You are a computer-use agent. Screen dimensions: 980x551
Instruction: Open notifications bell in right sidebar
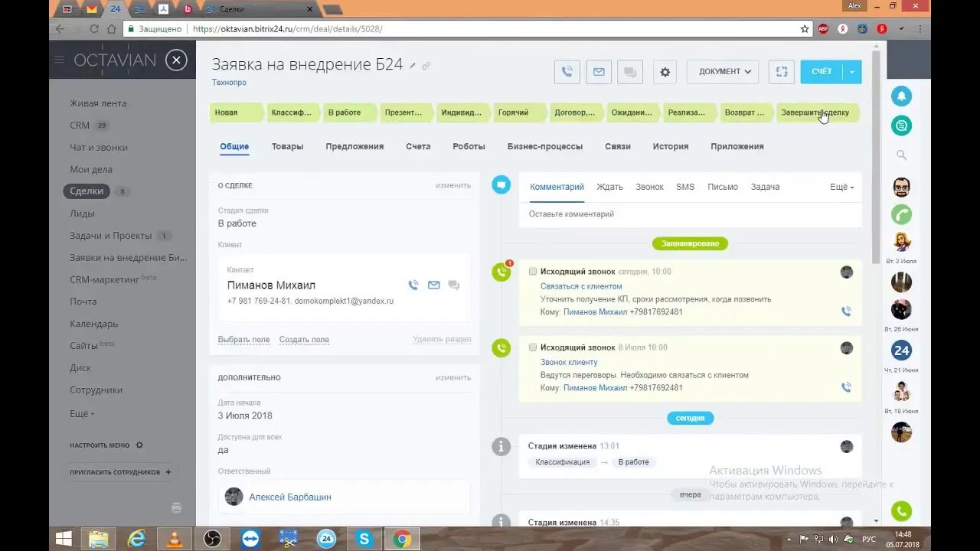(x=901, y=96)
